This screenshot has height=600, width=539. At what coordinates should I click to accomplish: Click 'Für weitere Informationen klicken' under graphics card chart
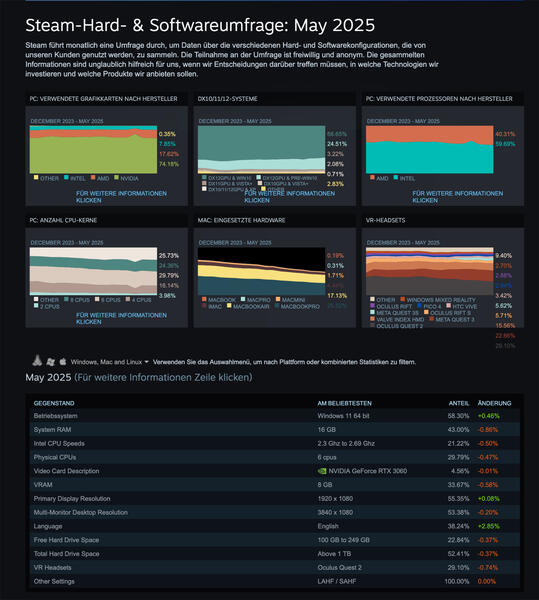coord(121,197)
